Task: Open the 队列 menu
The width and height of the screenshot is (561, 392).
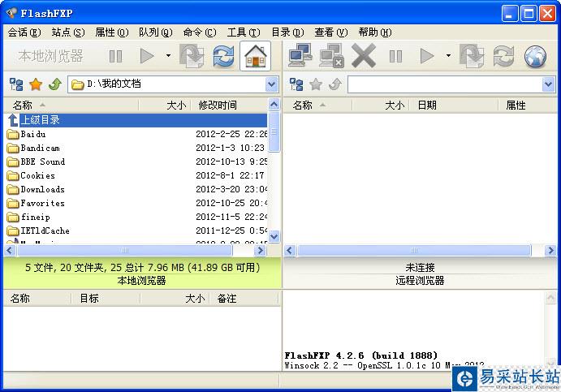Action: tap(156, 32)
